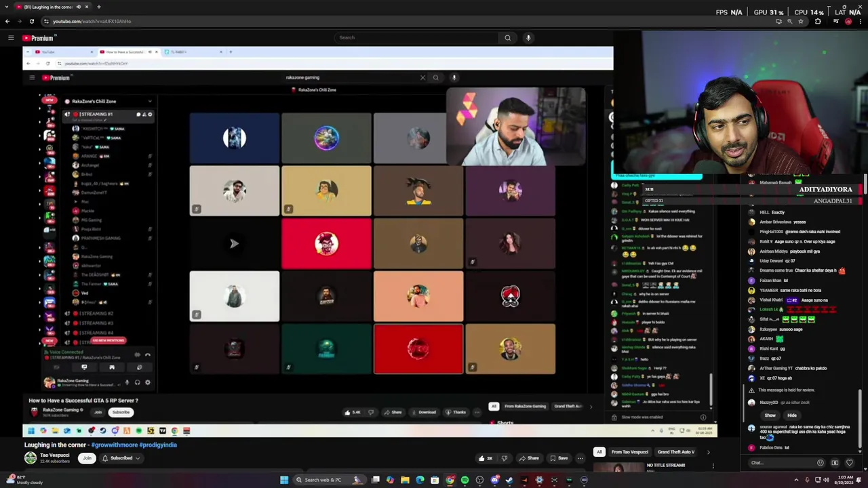The height and width of the screenshot is (488, 868).
Task: Show the held-for-review chat message
Action: [770, 415]
